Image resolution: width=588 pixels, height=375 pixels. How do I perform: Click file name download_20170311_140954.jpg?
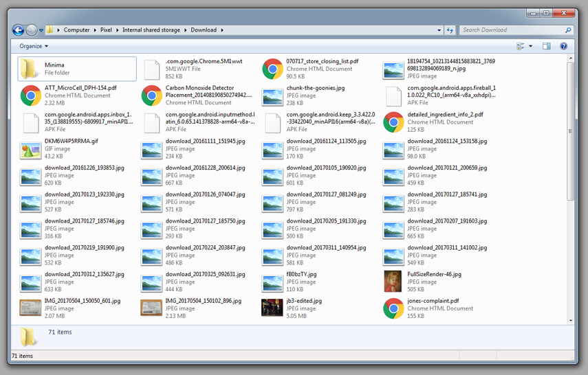(326, 248)
